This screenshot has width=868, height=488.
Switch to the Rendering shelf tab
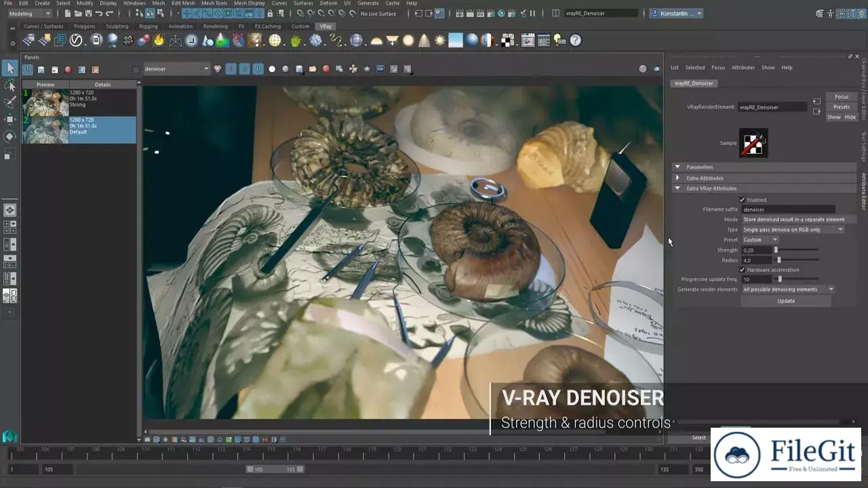tap(215, 26)
